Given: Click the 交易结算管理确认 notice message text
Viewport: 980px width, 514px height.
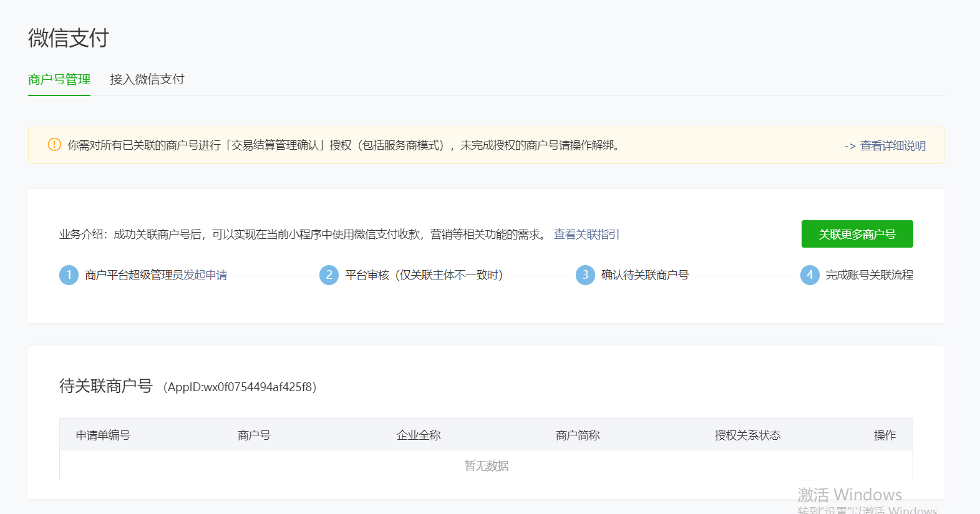Looking at the screenshot, I should 344,145.
